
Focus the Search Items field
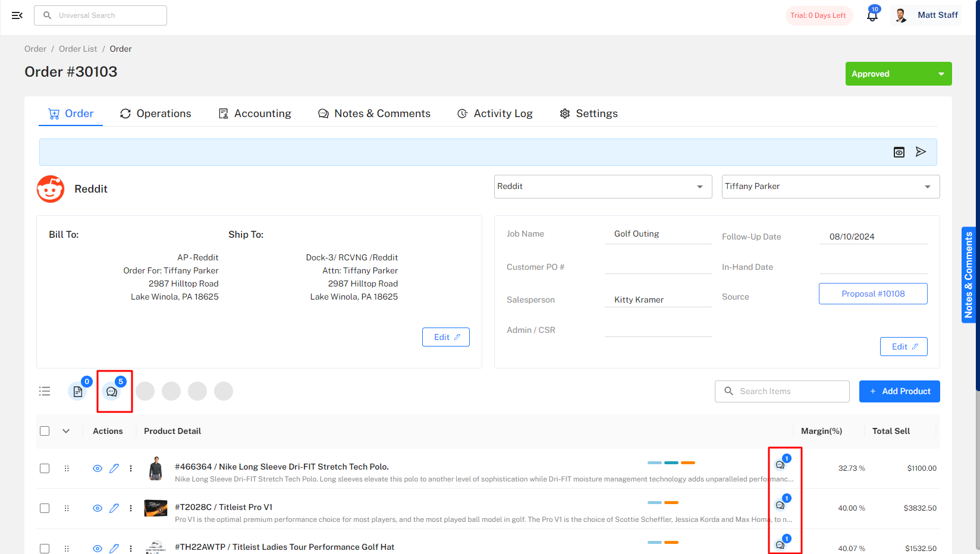[x=782, y=391]
